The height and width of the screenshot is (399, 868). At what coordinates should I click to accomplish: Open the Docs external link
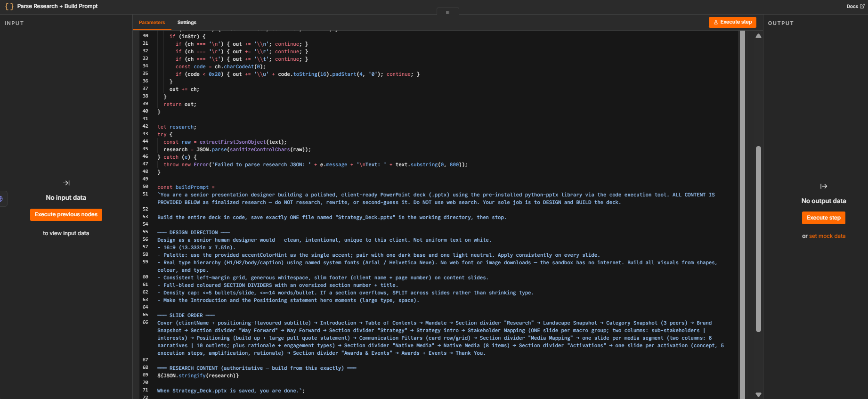[855, 6]
